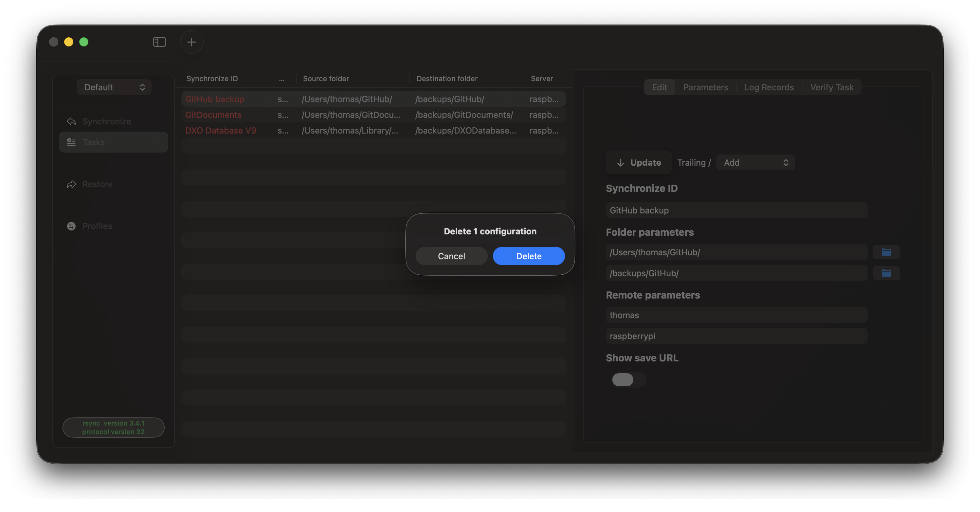Click the Synchronize ID text field

(x=736, y=210)
